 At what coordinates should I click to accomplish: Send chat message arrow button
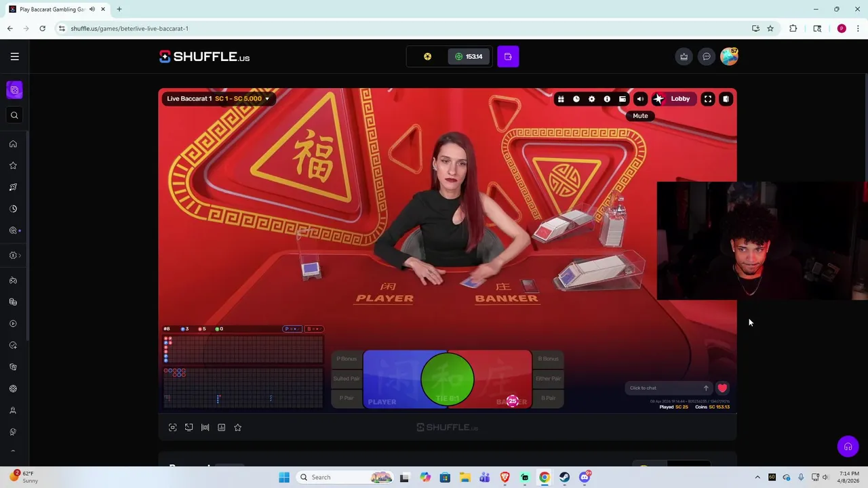706,388
